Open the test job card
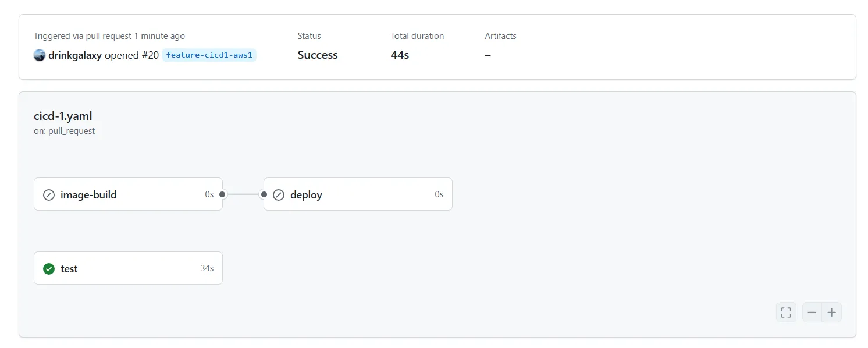This screenshot has width=868, height=348. coord(128,268)
